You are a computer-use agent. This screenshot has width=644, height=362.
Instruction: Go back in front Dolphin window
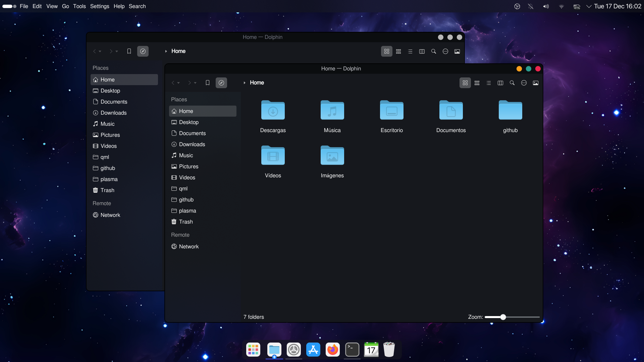point(173,83)
